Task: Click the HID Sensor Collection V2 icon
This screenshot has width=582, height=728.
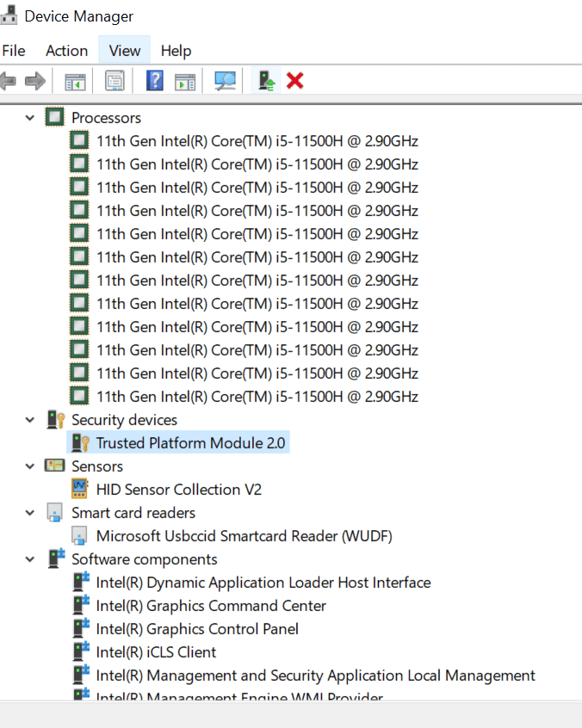Action: click(x=79, y=489)
